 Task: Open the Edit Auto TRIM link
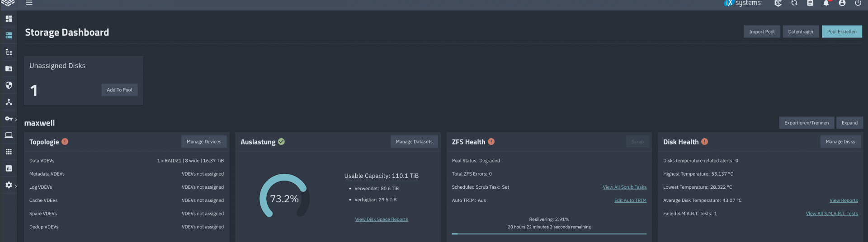point(630,200)
